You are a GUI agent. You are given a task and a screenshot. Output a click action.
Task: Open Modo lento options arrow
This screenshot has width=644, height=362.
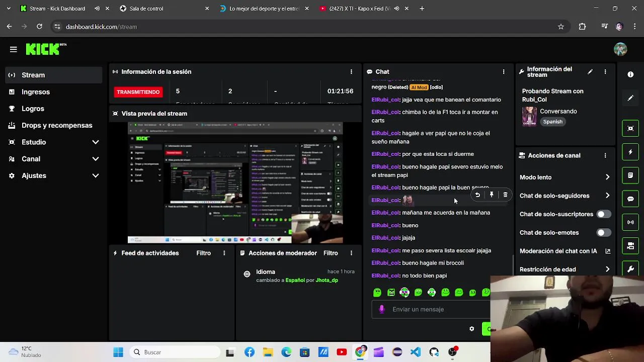click(607, 177)
